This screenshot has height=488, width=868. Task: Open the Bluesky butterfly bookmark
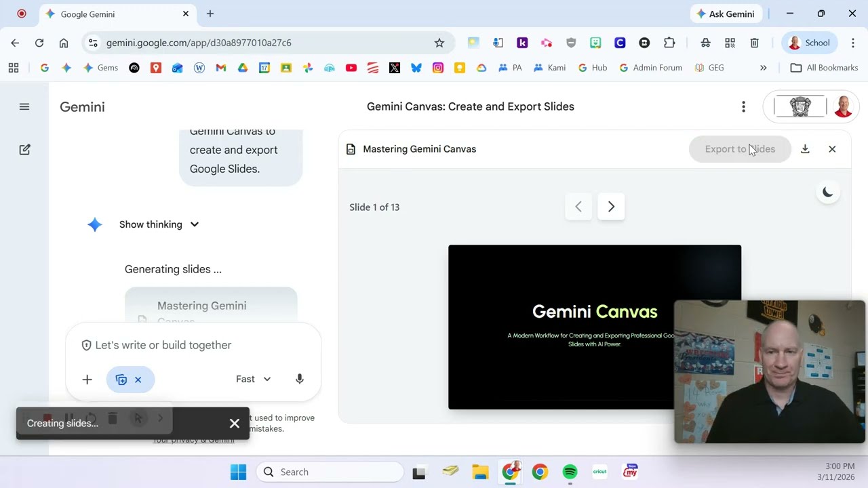pos(416,68)
